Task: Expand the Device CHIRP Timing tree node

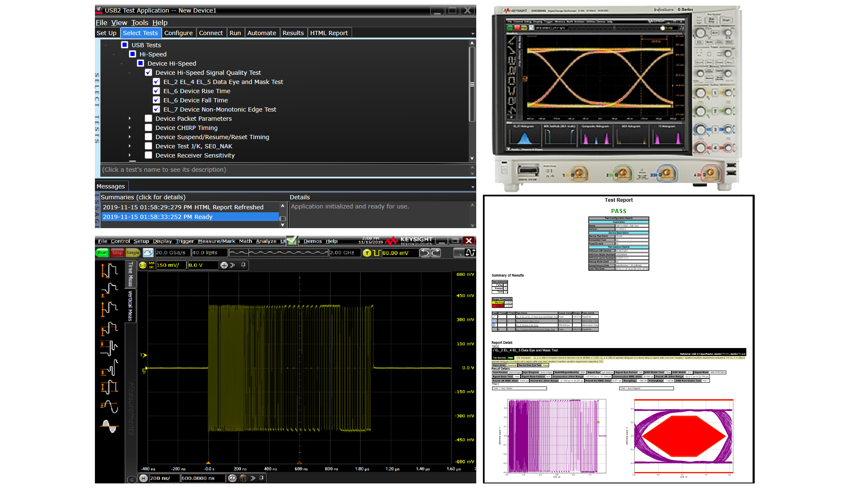Action: pos(130,128)
